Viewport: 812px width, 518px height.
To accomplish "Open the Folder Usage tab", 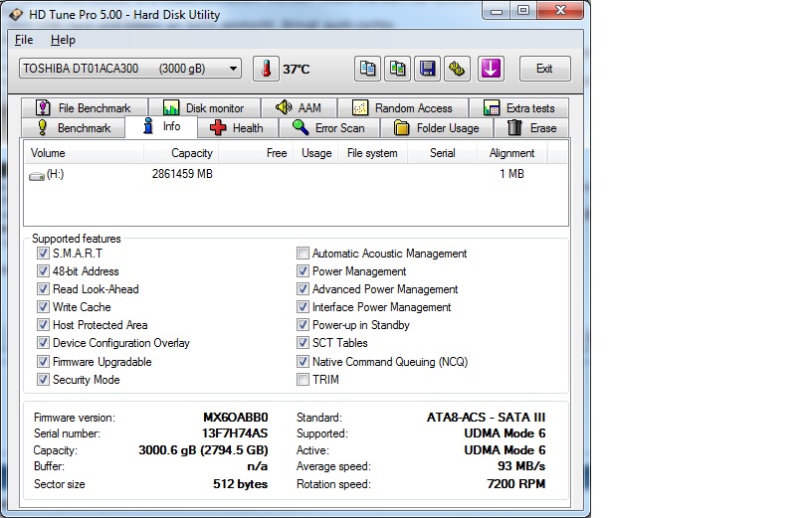I will coord(437,128).
